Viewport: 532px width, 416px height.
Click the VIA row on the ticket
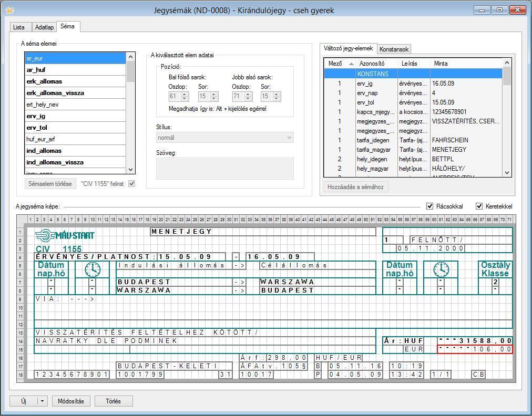point(273,299)
